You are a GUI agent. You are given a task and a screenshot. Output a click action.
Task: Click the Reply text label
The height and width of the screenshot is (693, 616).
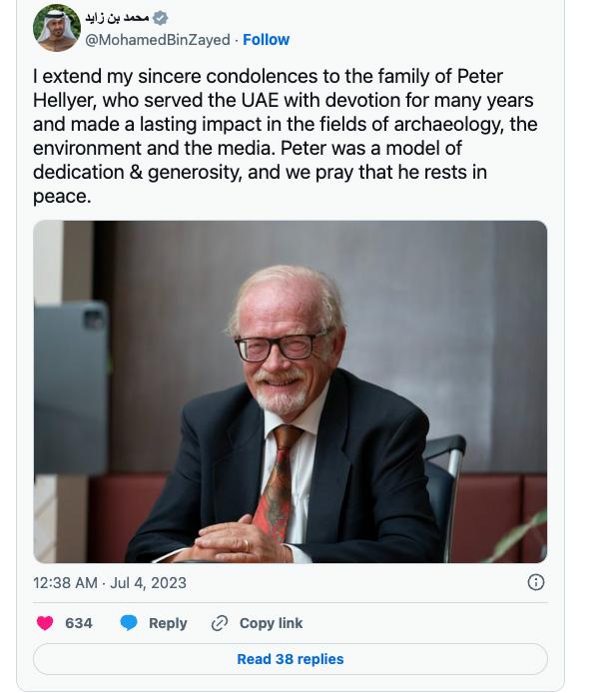[168, 623]
